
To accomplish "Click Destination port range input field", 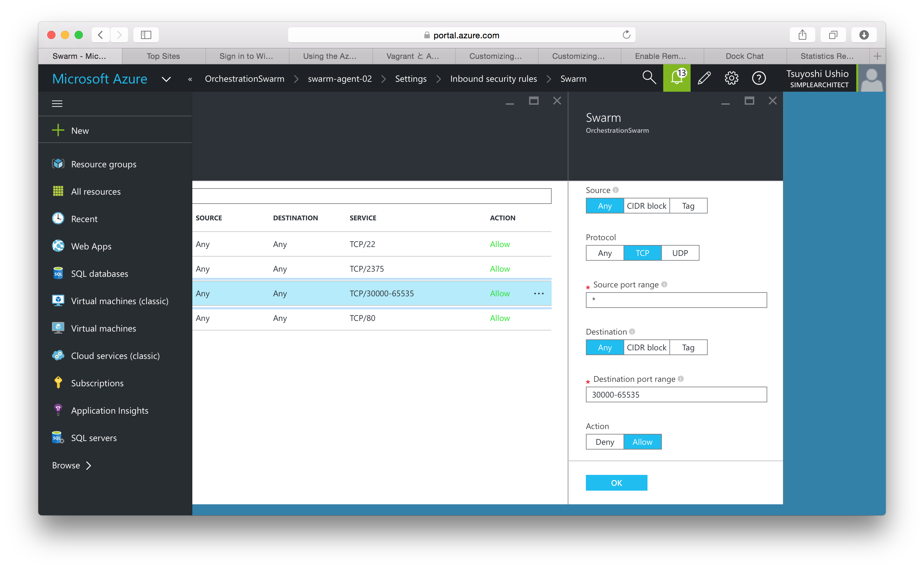I will pos(676,394).
